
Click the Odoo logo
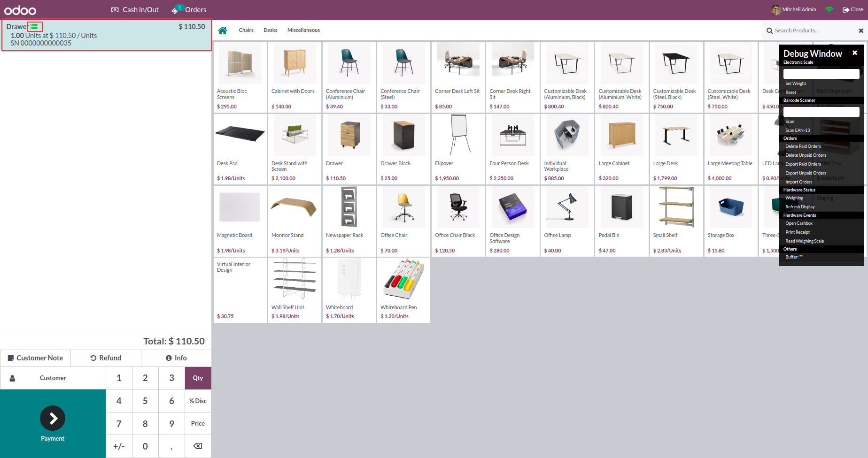(20, 10)
